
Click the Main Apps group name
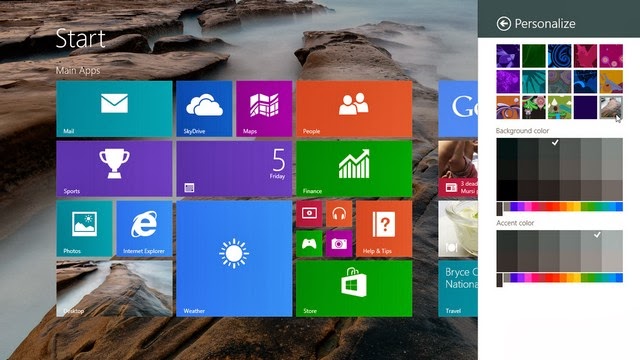point(78,70)
